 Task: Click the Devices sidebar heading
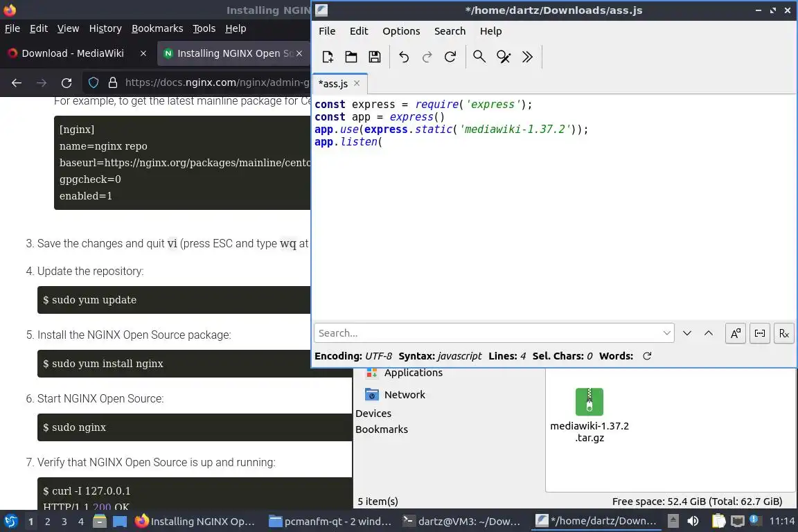pyautogui.click(x=373, y=414)
